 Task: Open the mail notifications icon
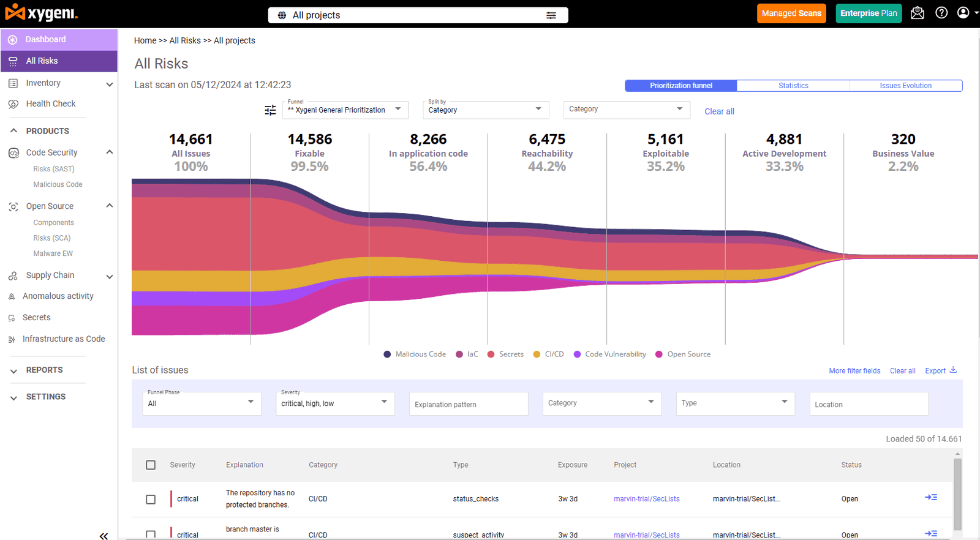(x=917, y=13)
